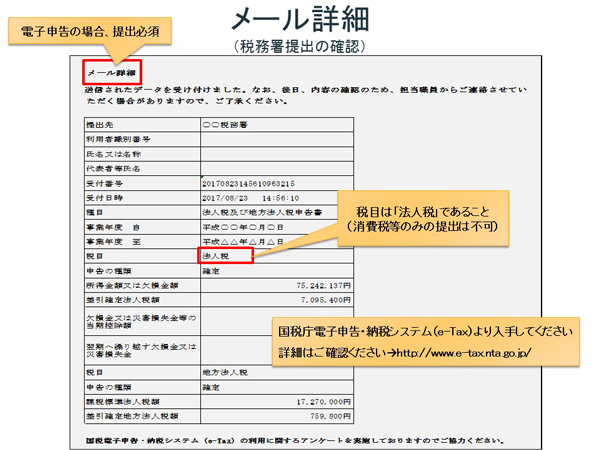This screenshot has width=600, height=450.
Task: Click the red-boxed メール詳細 heading
Action: click(x=111, y=72)
